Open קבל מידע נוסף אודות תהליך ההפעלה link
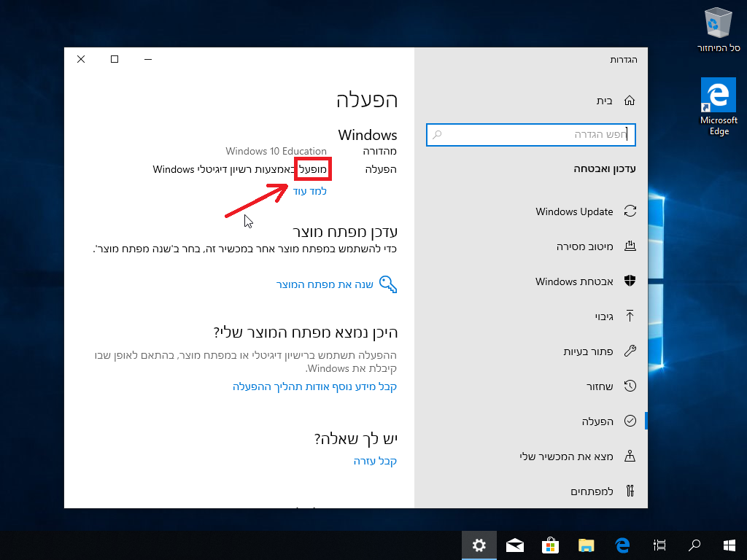Viewport: 747px width, 560px height. [x=314, y=386]
